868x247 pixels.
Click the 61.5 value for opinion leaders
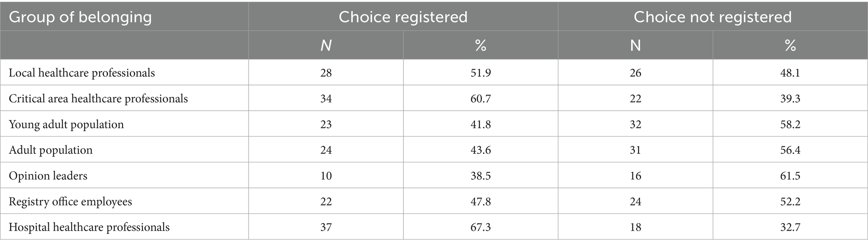tap(790, 176)
